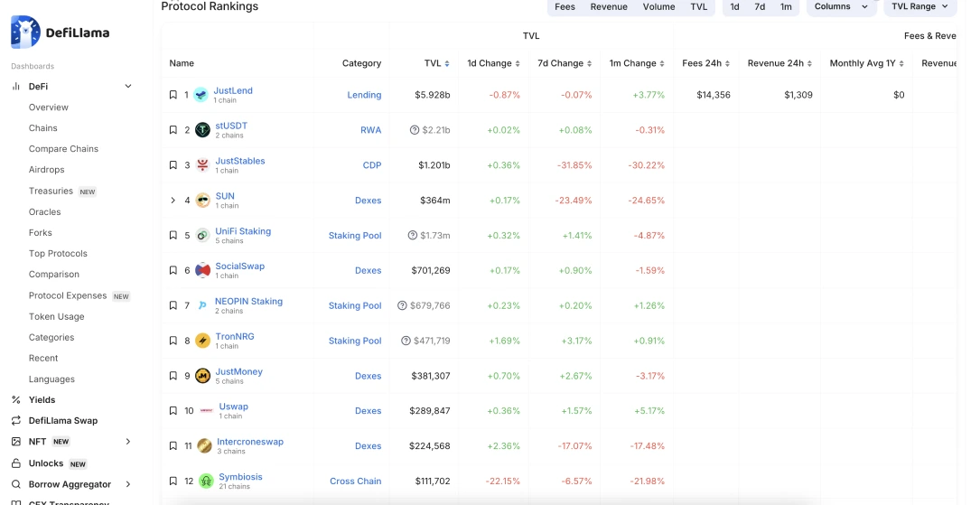The image size is (980, 505).
Task: Bookmark the Uswap protocol row
Action: pos(173,411)
